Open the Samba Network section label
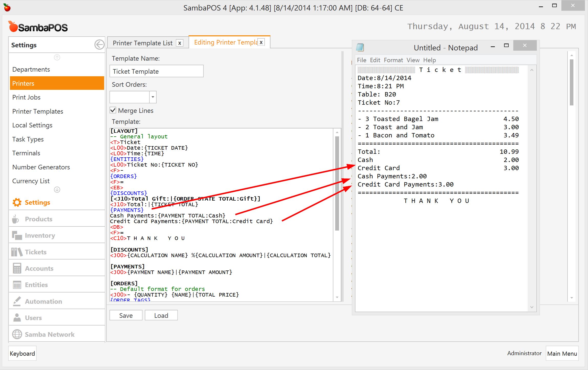Screen dimensions: 588x370 coord(50,334)
